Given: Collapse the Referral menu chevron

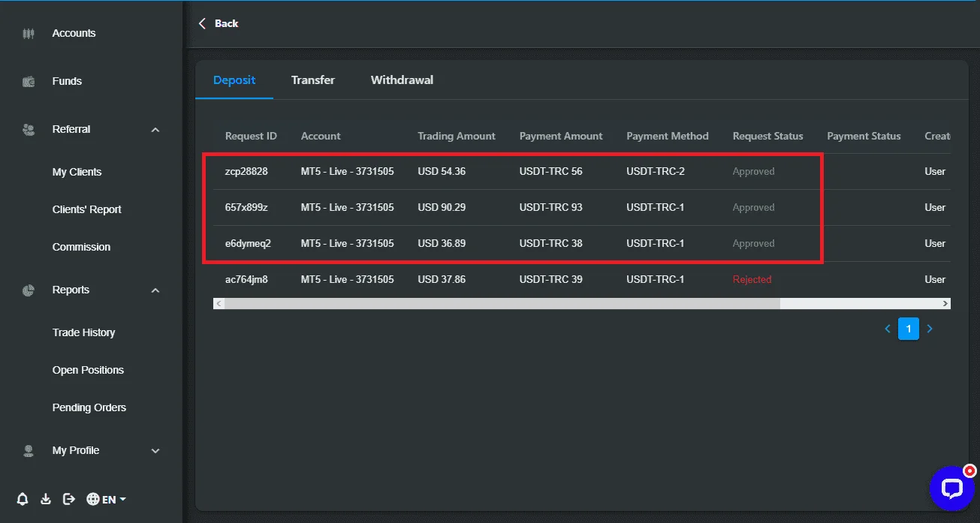Looking at the screenshot, I should [155, 130].
